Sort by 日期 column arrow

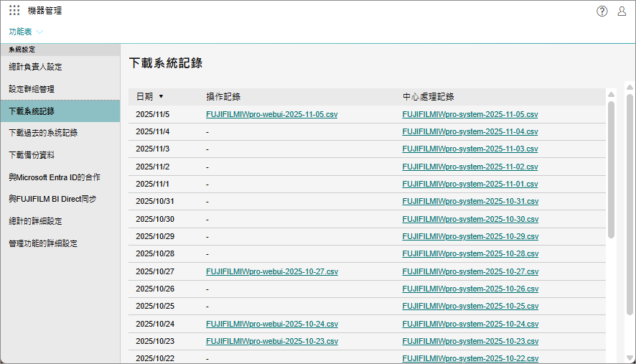161,96
